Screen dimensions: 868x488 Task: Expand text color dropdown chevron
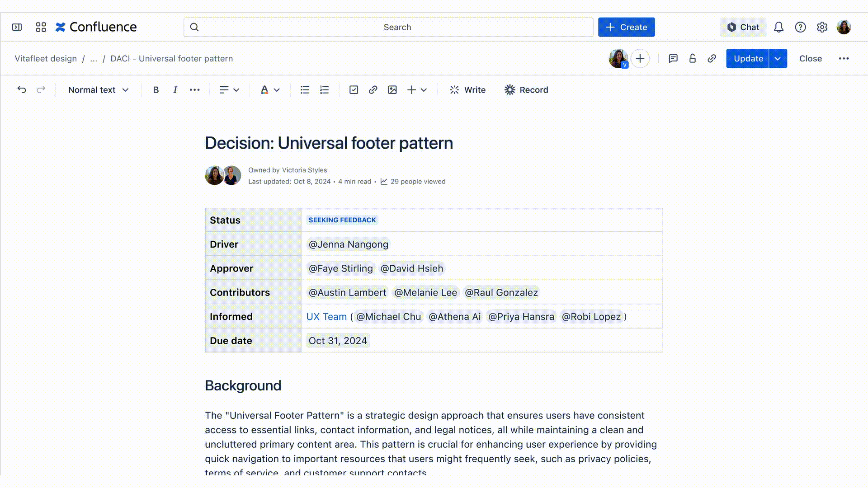[277, 89]
